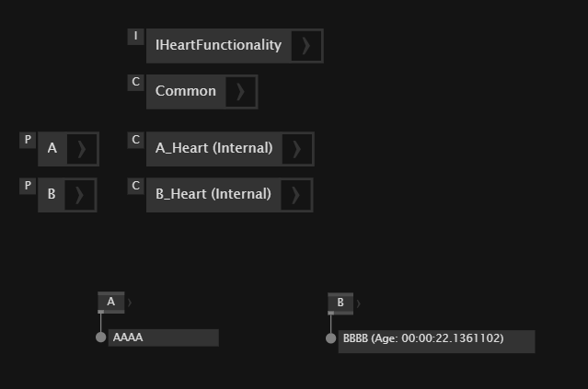Click the "P" process badge beside definition A
The image size is (588, 389).
pyautogui.click(x=28, y=140)
